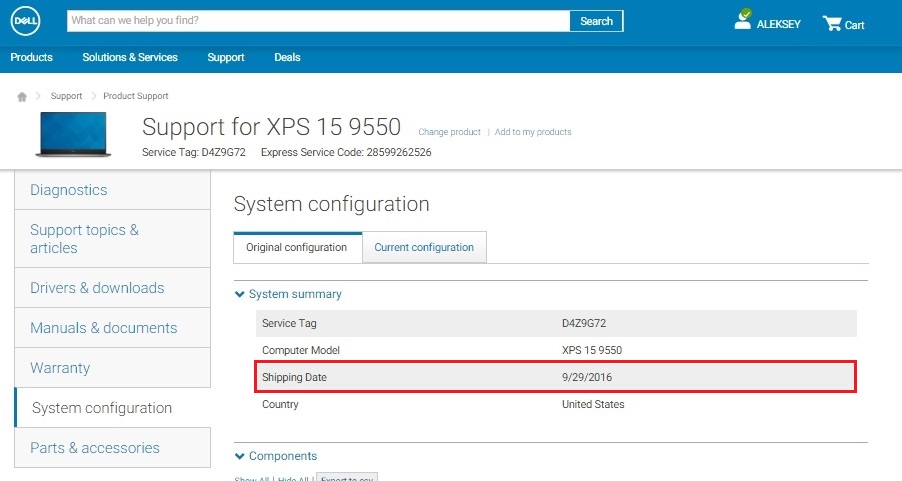This screenshot has width=902, height=481.
Task: Click the ALEKSEY account name
Action: coord(778,24)
